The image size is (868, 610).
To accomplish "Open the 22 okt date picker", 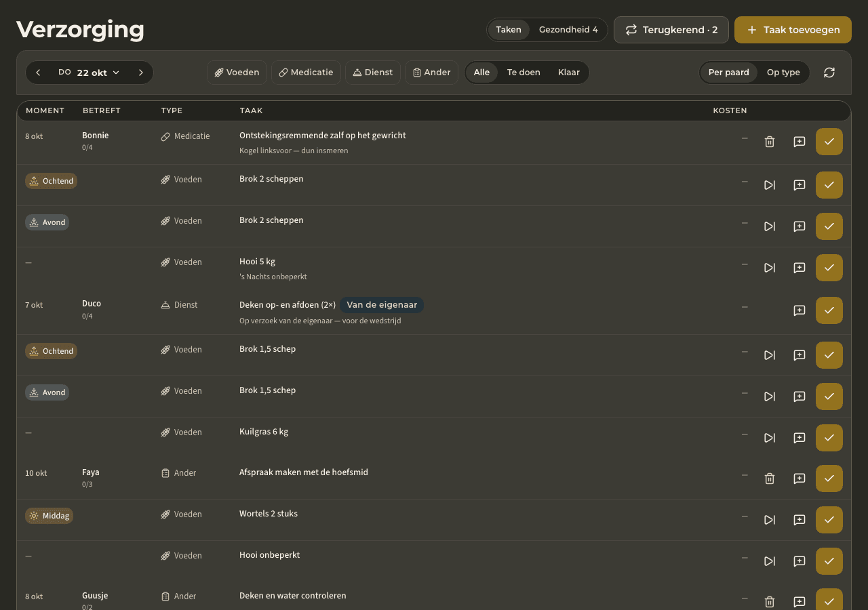I will (x=89, y=73).
